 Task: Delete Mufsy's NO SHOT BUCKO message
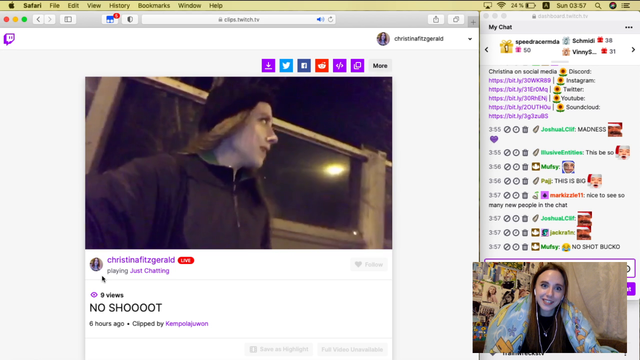[525, 247]
